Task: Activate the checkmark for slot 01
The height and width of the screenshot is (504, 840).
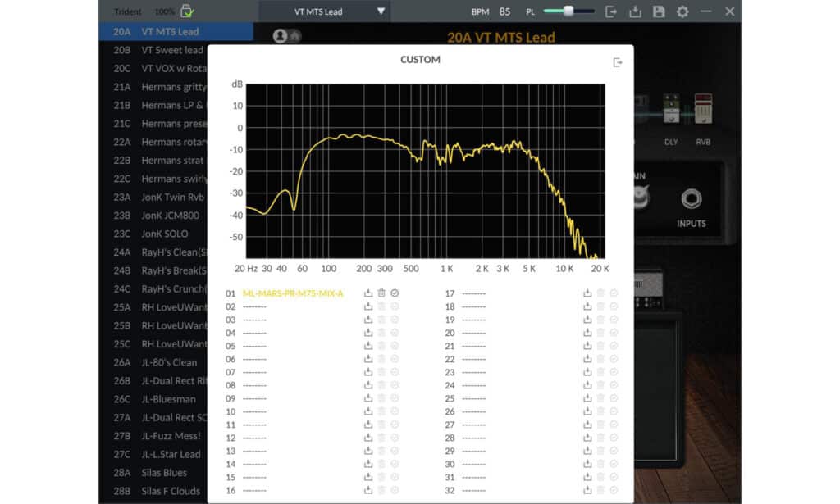Action: 395,293
